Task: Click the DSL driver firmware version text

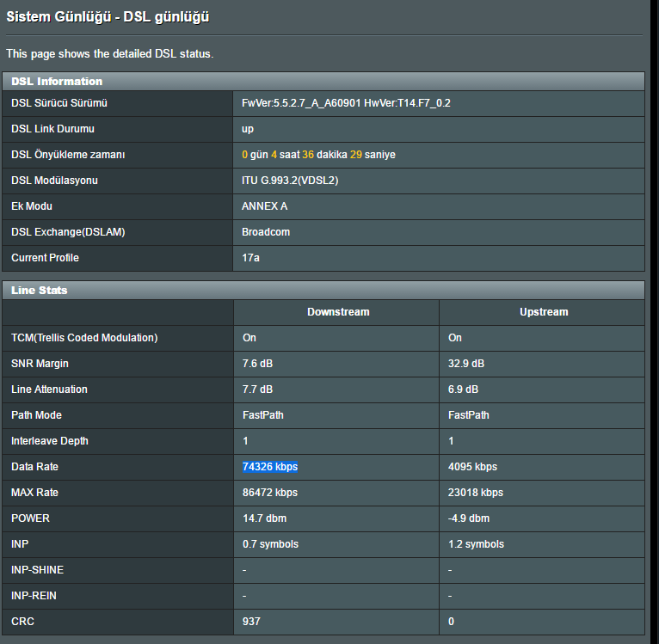Action: [x=346, y=103]
